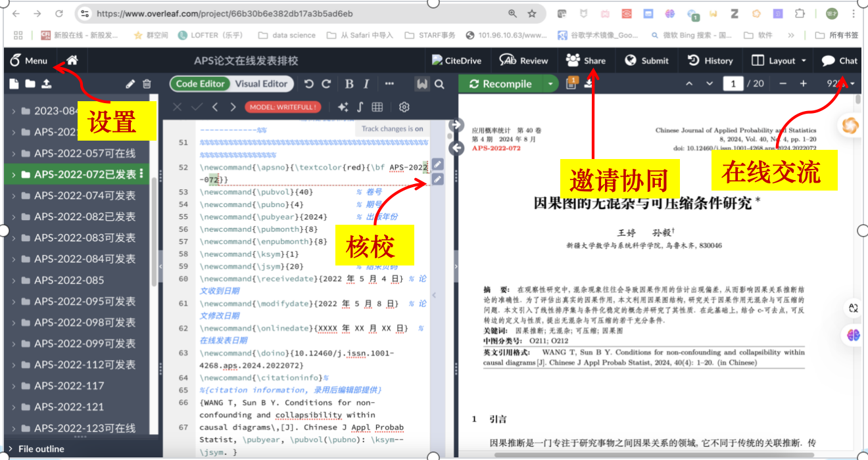The width and height of the screenshot is (868, 460).
Task: Delete selected file with trash icon
Action: (147, 84)
